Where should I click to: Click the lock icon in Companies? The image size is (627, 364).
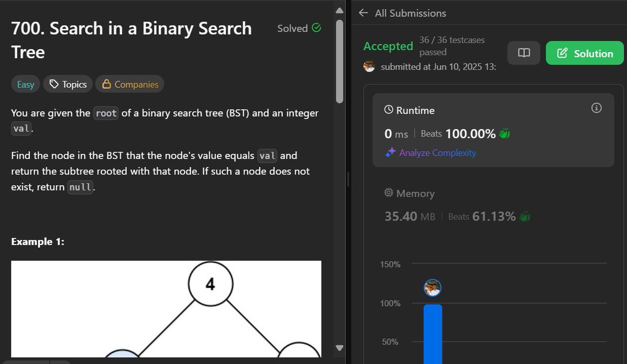click(x=106, y=84)
